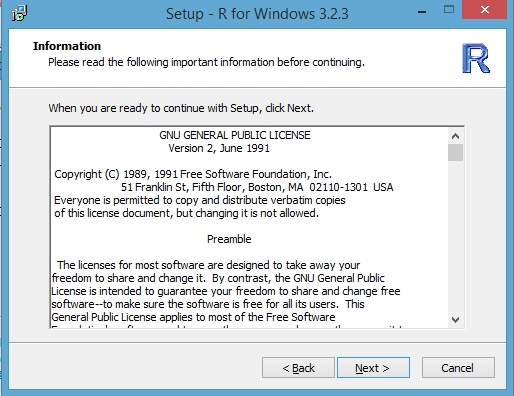Place cursor on the Copyright 1989 line

(x=193, y=174)
